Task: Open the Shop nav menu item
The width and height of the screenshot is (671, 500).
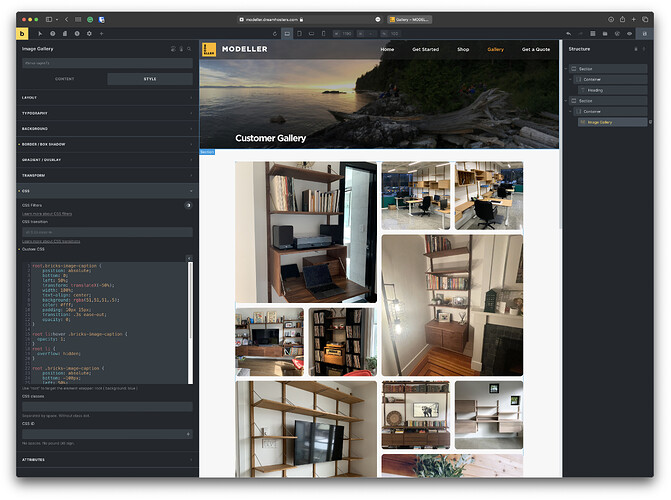Action: tap(463, 49)
